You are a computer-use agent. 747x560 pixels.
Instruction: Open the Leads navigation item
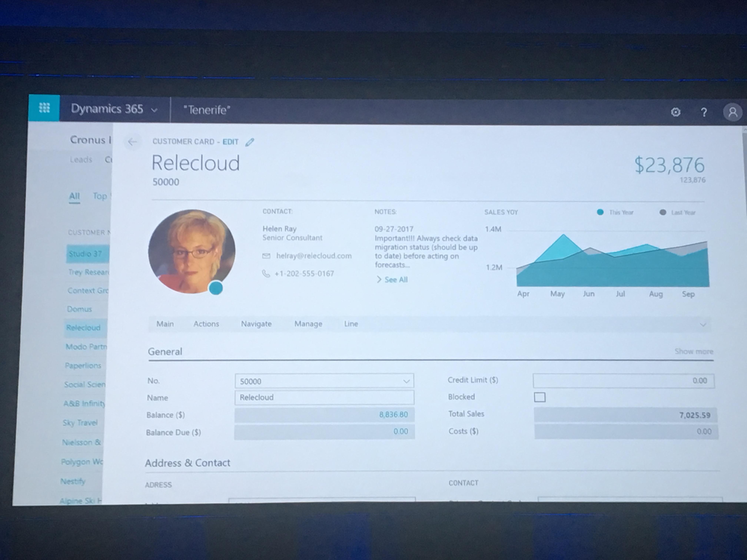coord(81,159)
